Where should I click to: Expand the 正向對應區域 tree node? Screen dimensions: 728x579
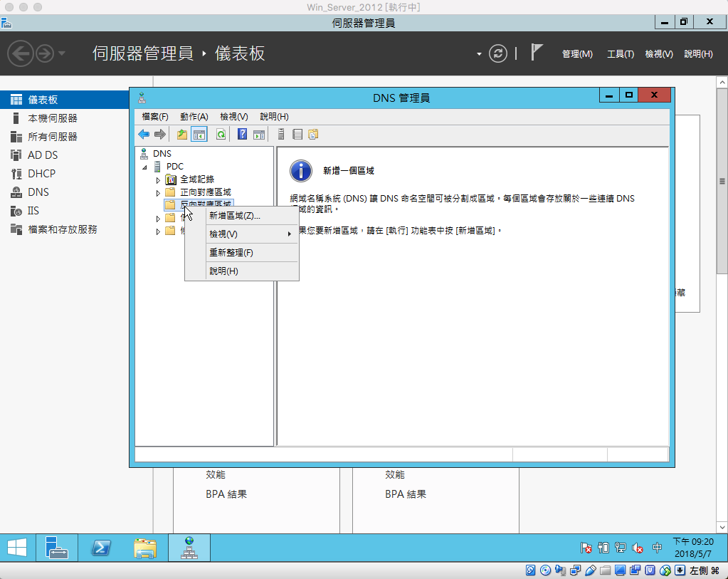pyautogui.click(x=158, y=193)
